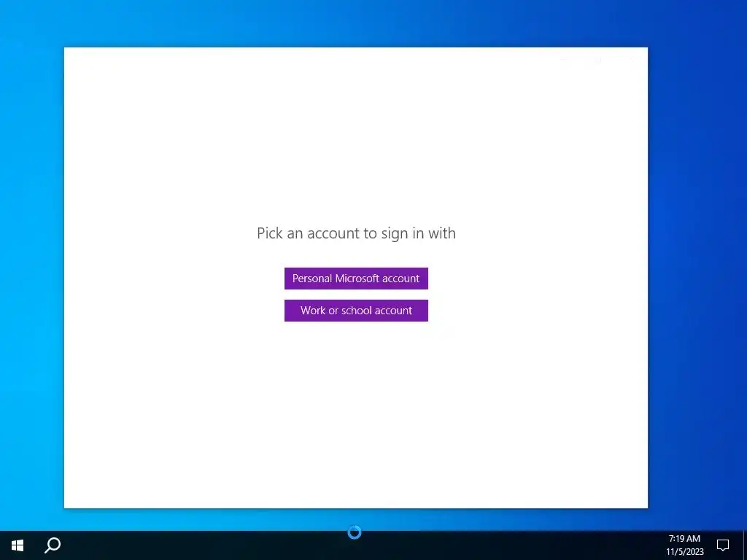The width and height of the screenshot is (747, 560).
Task: Open the Action Center notifications icon
Action: pos(723,545)
